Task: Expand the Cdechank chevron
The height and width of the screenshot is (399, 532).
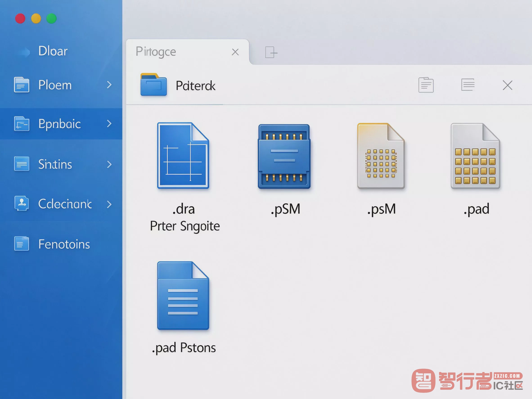Action: click(x=109, y=204)
